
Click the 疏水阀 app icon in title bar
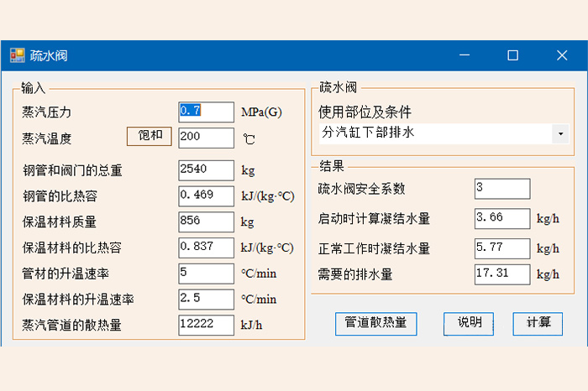point(17,55)
